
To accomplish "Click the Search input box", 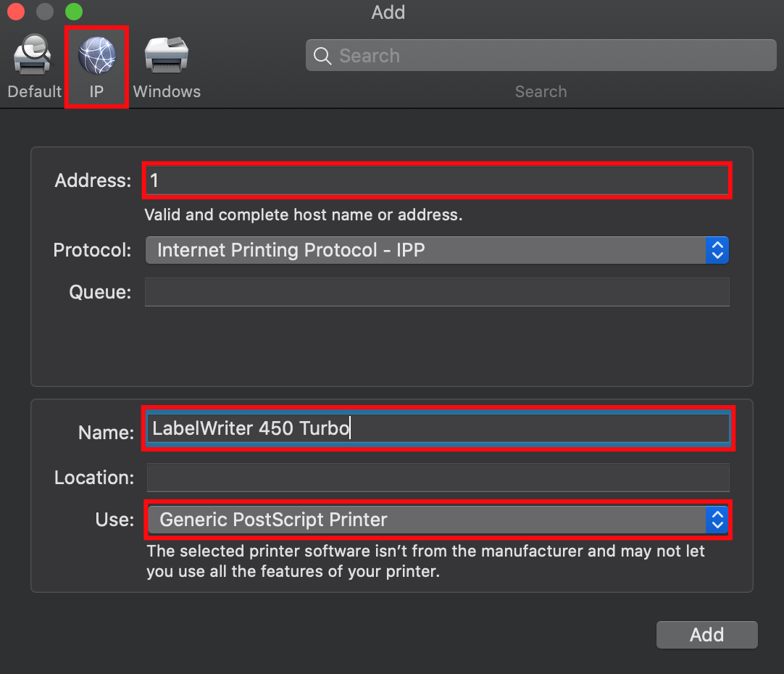I will 541,55.
